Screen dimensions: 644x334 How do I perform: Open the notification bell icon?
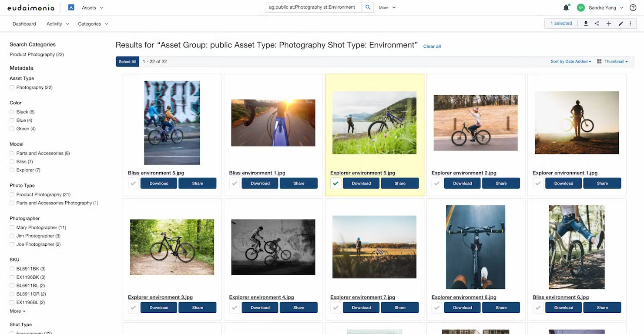565,7
